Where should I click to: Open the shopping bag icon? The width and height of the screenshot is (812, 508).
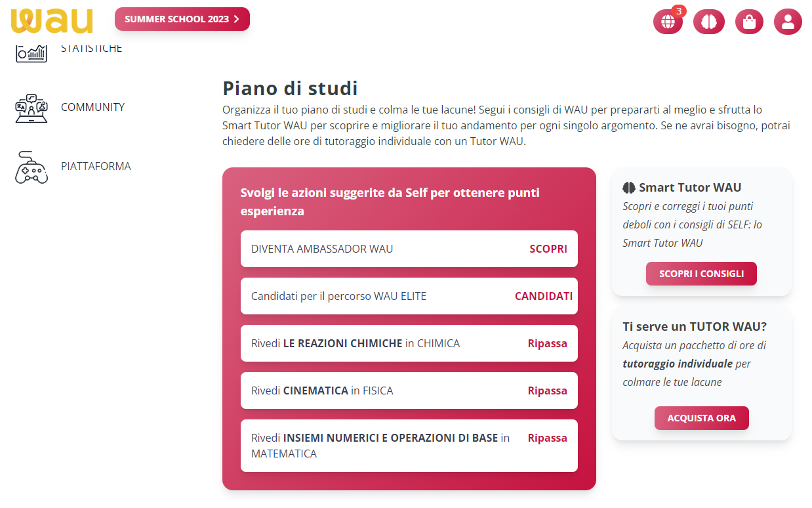pos(748,22)
